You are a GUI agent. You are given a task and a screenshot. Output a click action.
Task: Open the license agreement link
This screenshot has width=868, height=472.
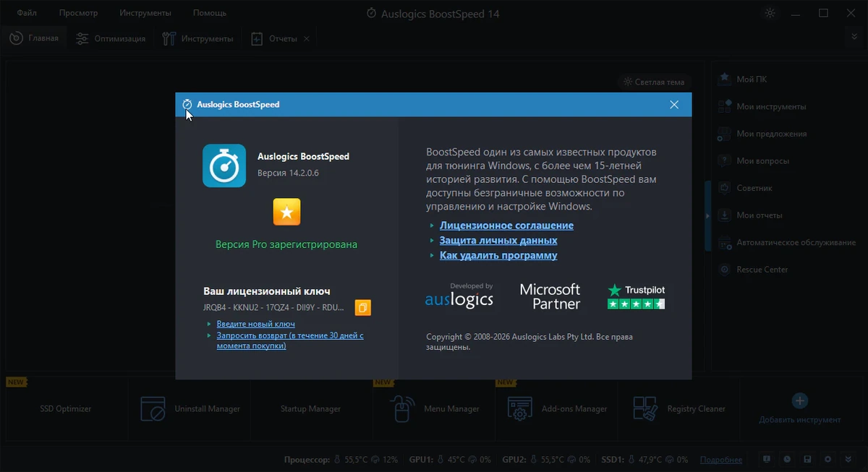(506, 226)
